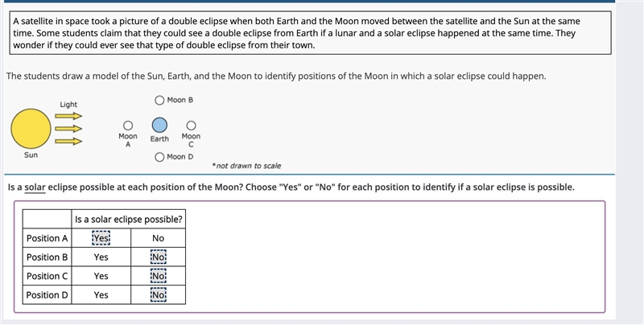This screenshot has width=644, height=325.
Task: Select Yes for Position B
Action: point(101,257)
